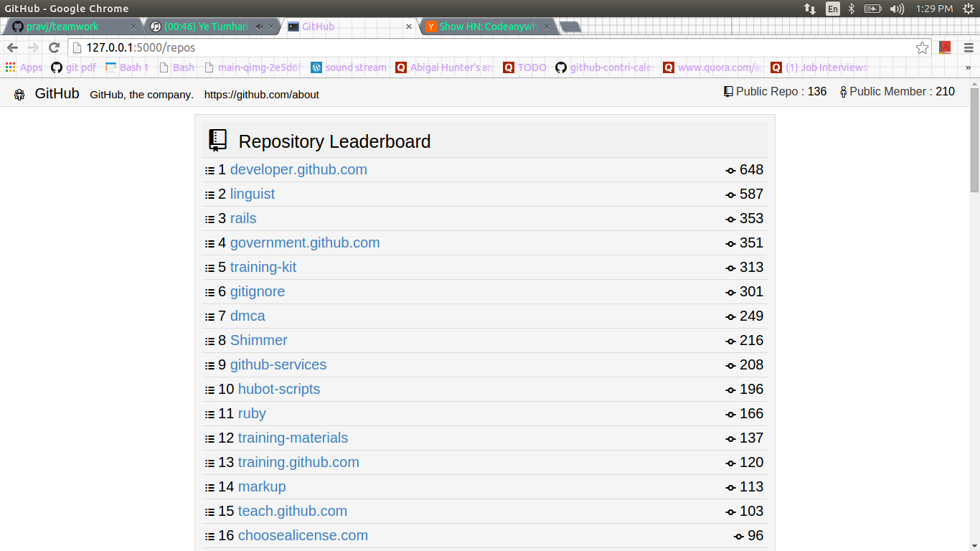Click the https://github.com/about text
Viewport: 980px width, 551px height.
click(262, 95)
